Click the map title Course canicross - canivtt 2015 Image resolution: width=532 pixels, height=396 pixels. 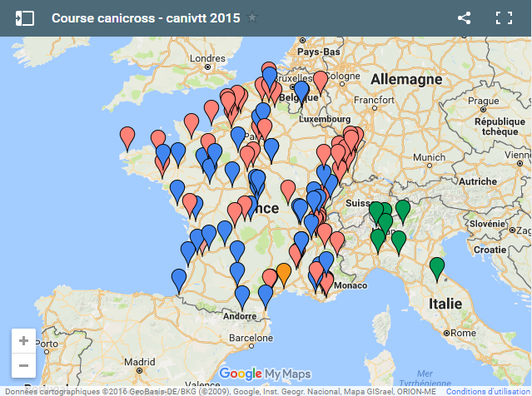146,17
